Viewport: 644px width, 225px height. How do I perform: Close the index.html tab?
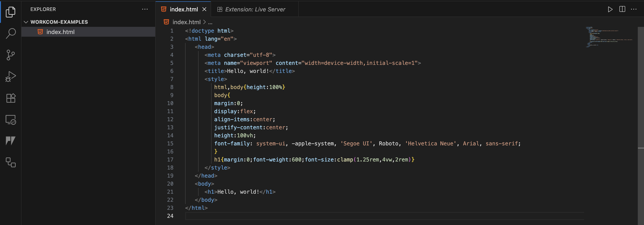click(x=204, y=9)
